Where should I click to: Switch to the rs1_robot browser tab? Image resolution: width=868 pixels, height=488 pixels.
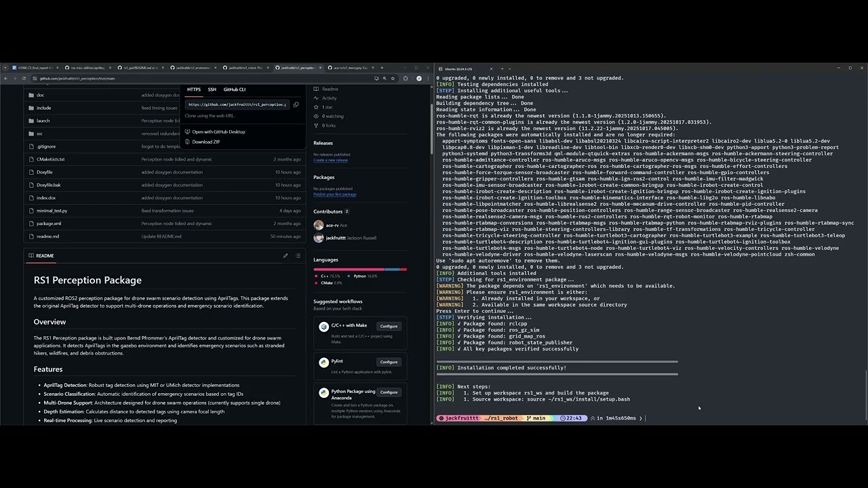tap(247, 68)
